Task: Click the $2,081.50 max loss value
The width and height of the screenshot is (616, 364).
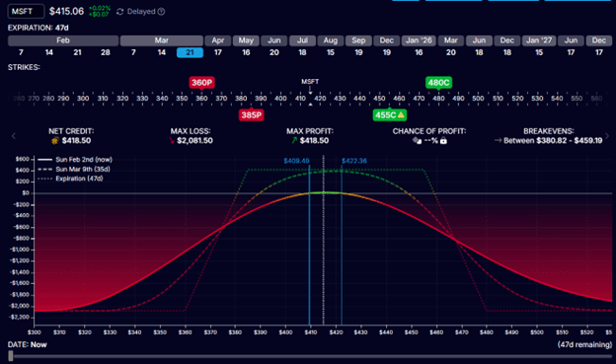Action: pos(194,141)
